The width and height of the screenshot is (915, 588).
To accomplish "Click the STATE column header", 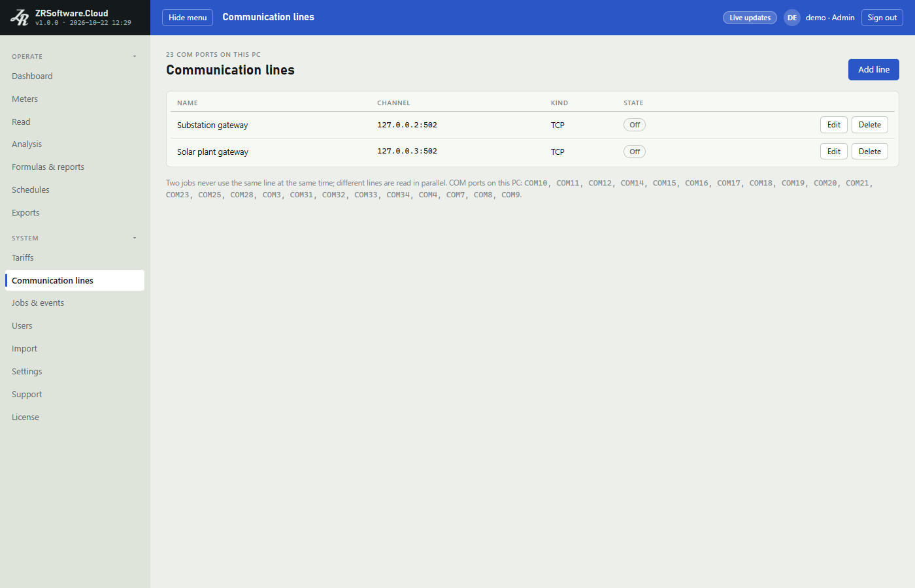I will (633, 103).
